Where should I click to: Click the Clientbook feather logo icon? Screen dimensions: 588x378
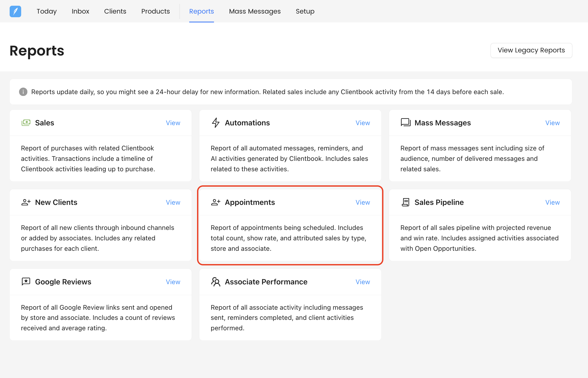click(x=15, y=11)
